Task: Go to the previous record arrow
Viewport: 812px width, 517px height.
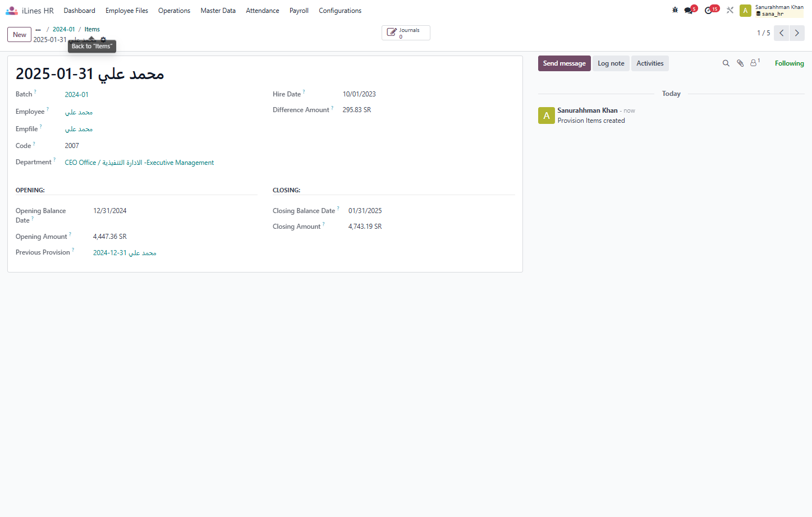Action: [781, 33]
